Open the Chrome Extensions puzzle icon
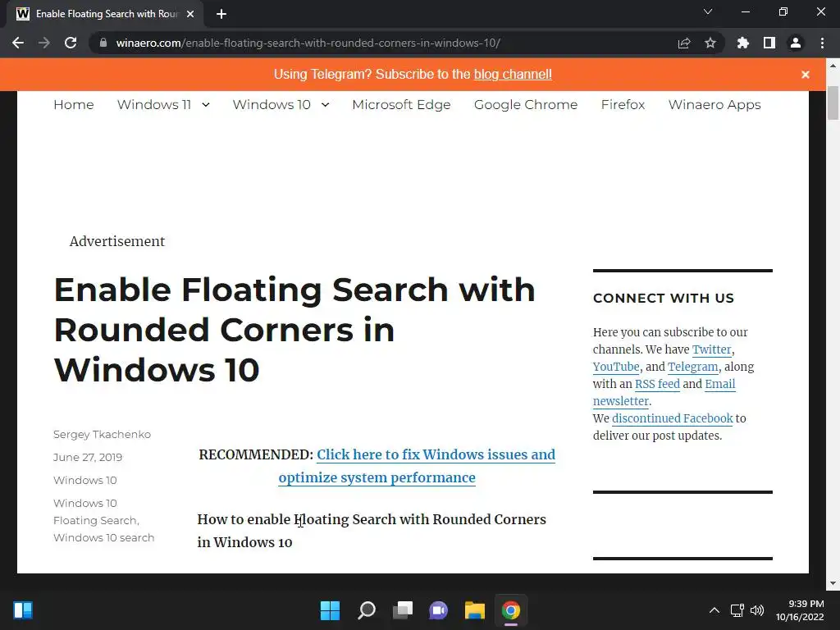Viewport: 840px width, 630px height. (x=743, y=43)
